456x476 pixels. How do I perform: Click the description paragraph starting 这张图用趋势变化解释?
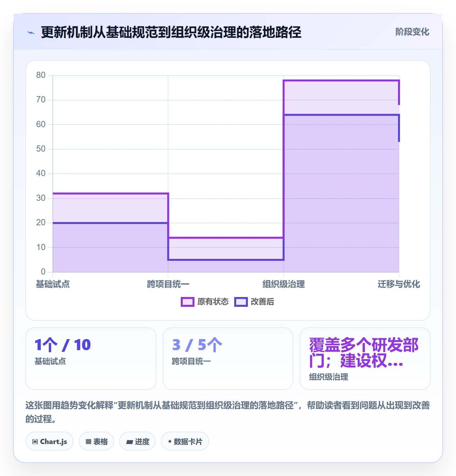(x=228, y=412)
